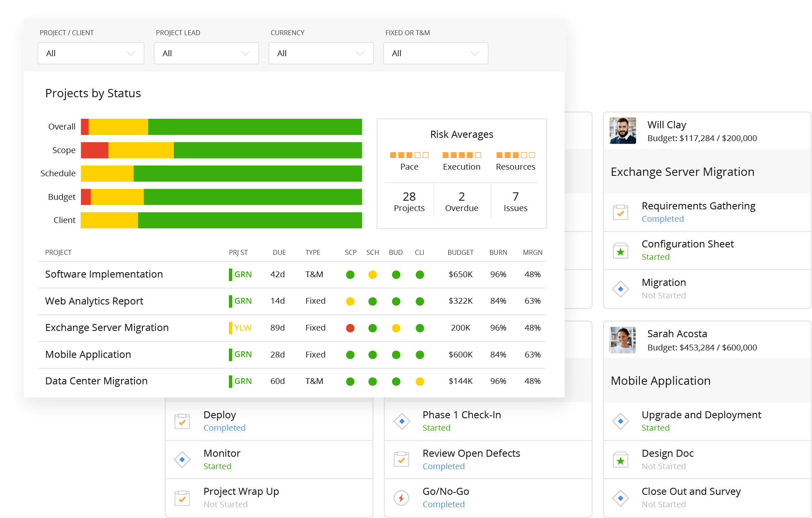Click the lightning bolt icon for Go/No-Go
This screenshot has width=812, height=518.
click(401, 497)
